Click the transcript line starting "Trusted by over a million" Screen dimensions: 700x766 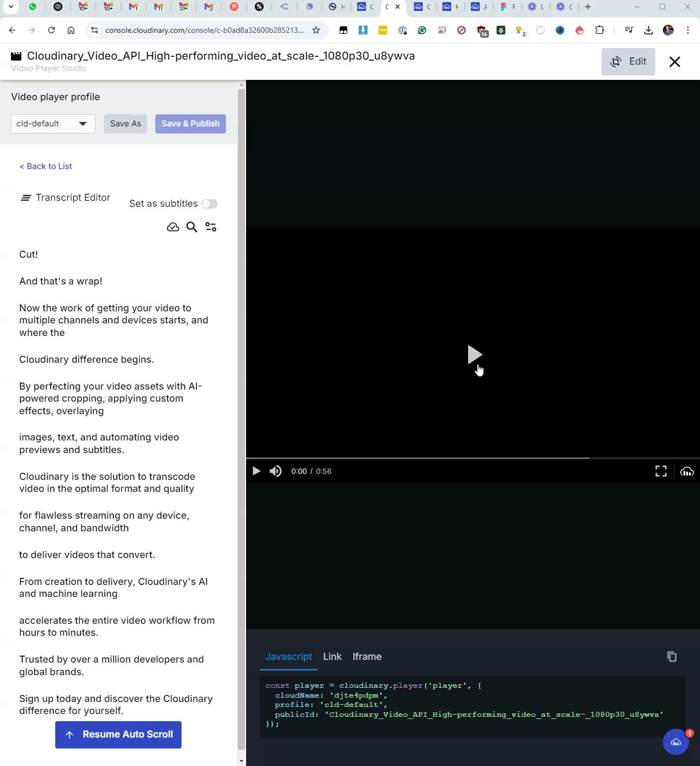[x=112, y=666]
